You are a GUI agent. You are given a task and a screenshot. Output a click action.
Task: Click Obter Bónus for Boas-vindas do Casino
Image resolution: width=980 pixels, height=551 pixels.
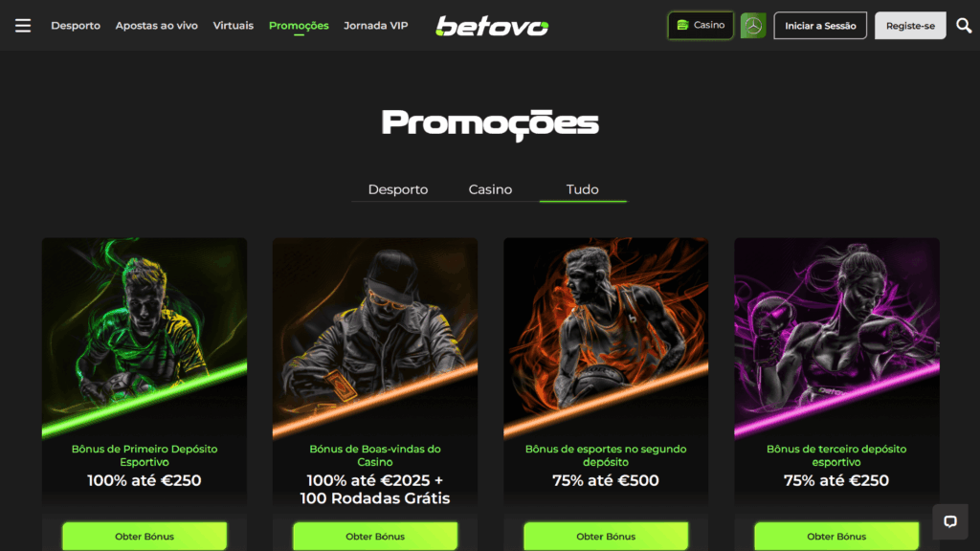pyautogui.click(x=375, y=536)
